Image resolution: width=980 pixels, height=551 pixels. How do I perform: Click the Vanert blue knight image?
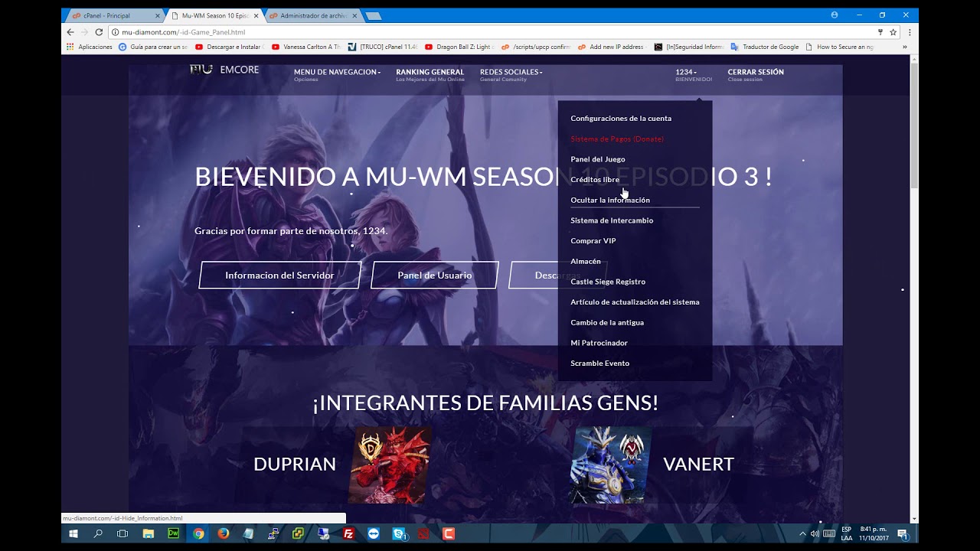click(610, 465)
